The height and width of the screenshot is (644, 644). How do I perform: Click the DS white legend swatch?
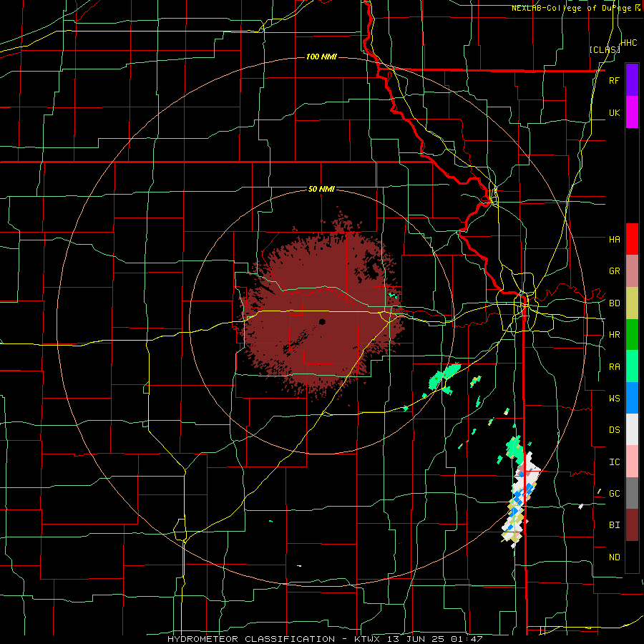point(632,429)
